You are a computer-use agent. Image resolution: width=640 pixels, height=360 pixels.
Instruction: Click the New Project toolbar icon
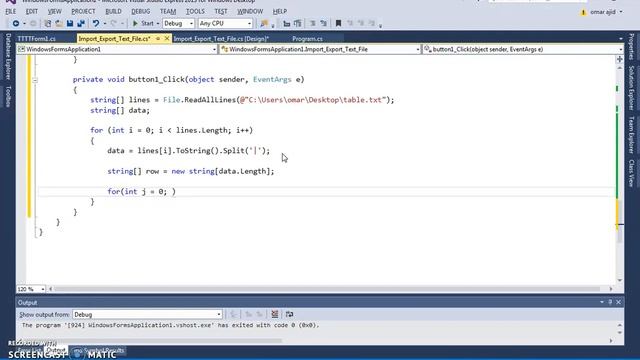point(48,24)
